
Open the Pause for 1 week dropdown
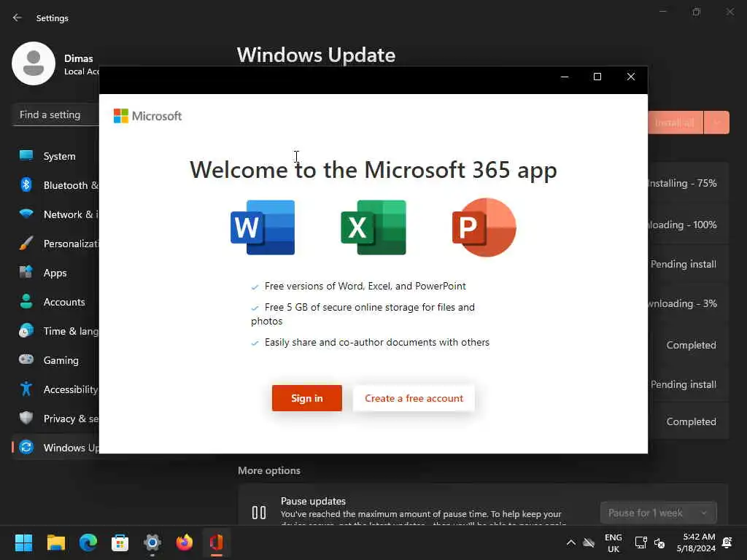pos(659,513)
